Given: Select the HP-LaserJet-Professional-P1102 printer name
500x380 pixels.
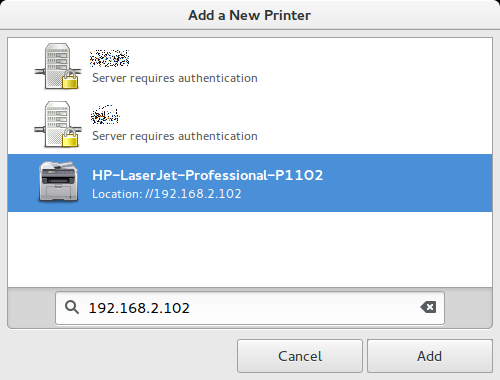Looking at the screenshot, I should tap(207, 175).
